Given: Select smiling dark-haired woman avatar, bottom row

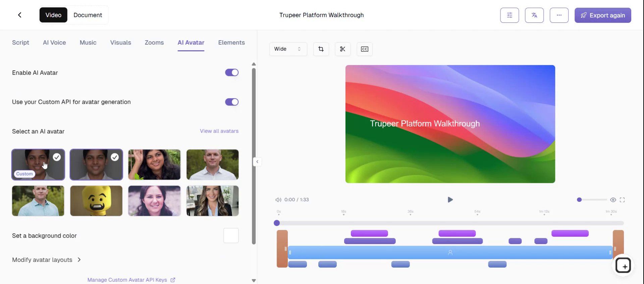Looking at the screenshot, I should [154, 201].
